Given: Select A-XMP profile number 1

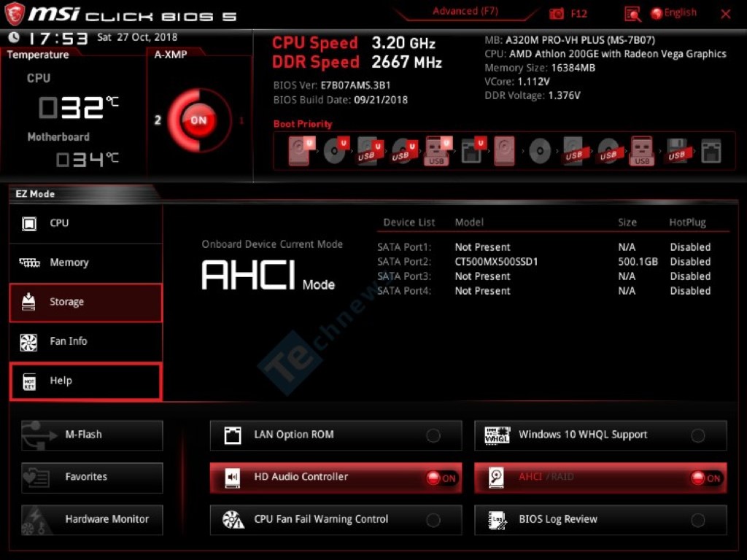Looking at the screenshot, I should (x=241, y=120).
